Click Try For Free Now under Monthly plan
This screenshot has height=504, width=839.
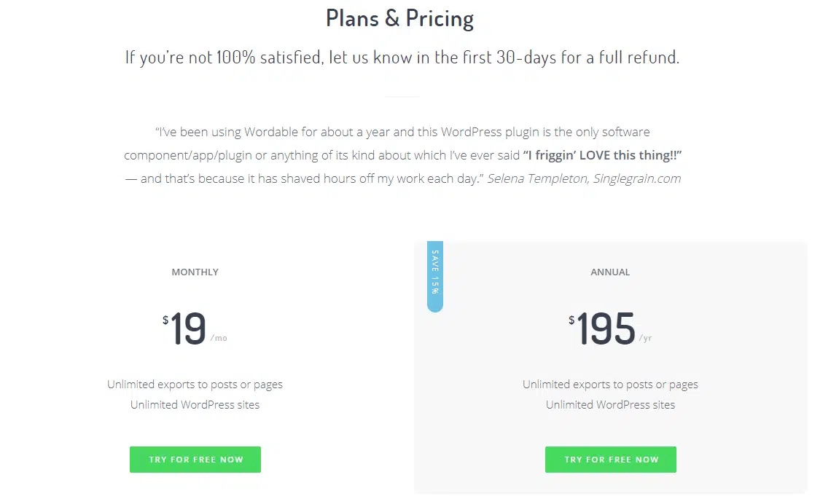coord(195,460)
